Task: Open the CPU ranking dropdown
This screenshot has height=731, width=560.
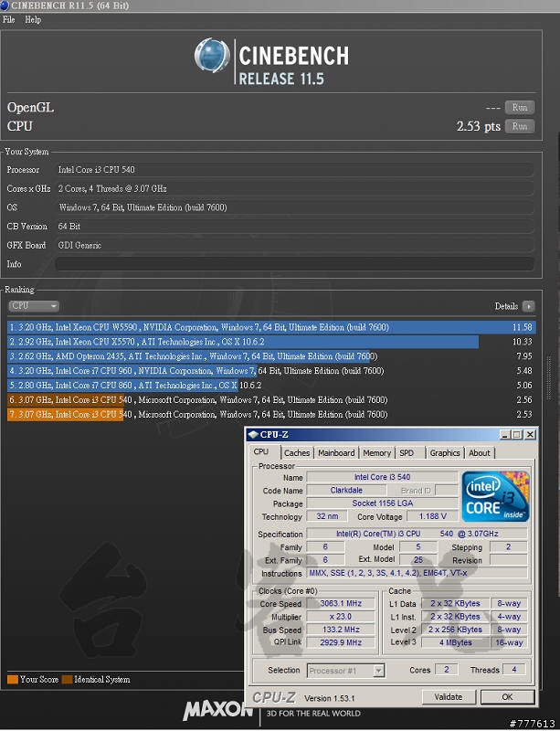Action: pos(34,306)
